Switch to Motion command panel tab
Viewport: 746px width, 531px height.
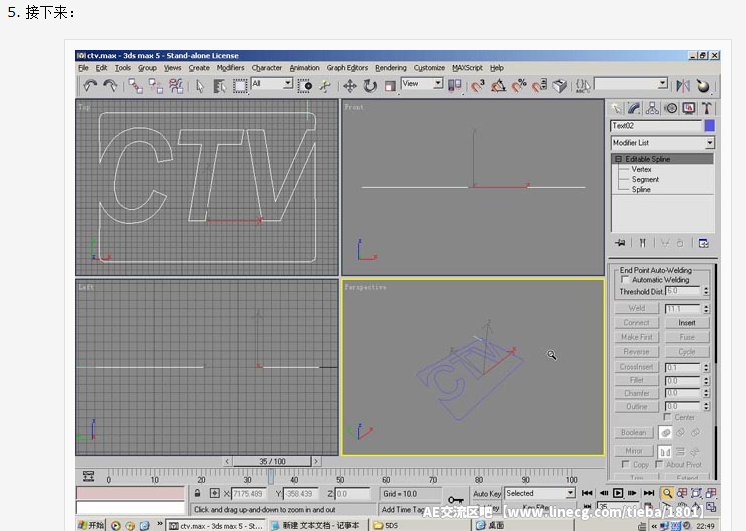coord(671,108)
